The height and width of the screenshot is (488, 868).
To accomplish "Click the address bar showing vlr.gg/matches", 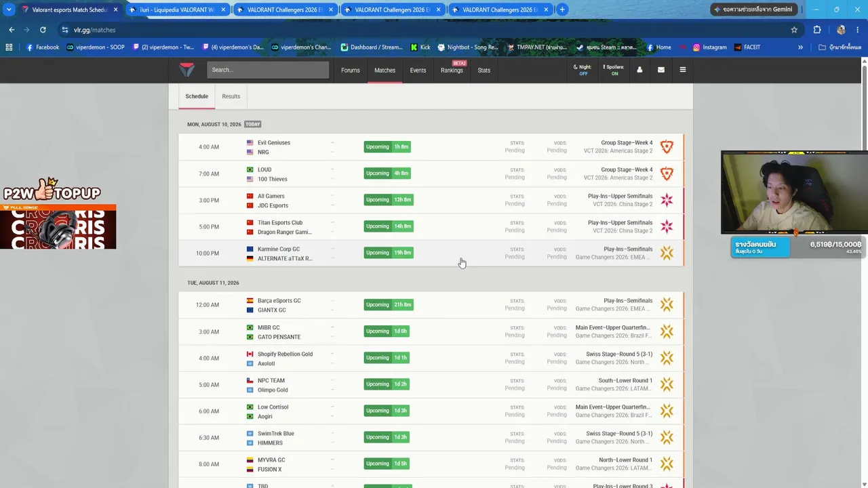I will (x=427, y=30).
